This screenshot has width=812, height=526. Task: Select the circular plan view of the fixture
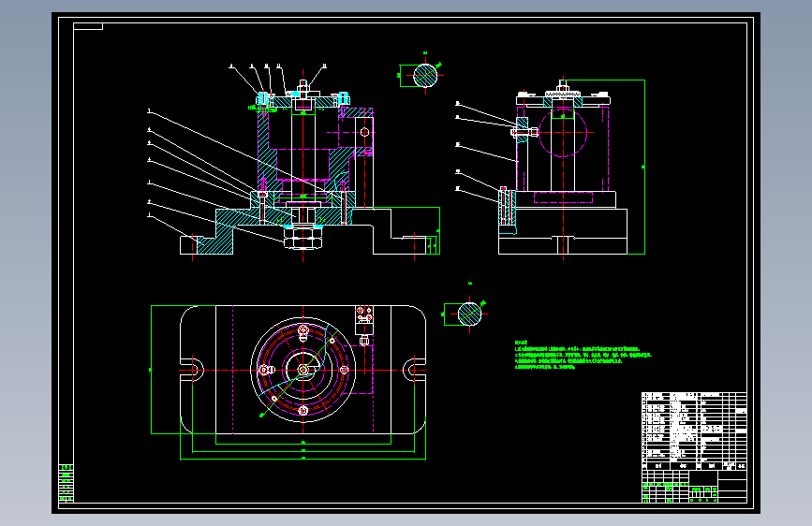tap(303, 370)
